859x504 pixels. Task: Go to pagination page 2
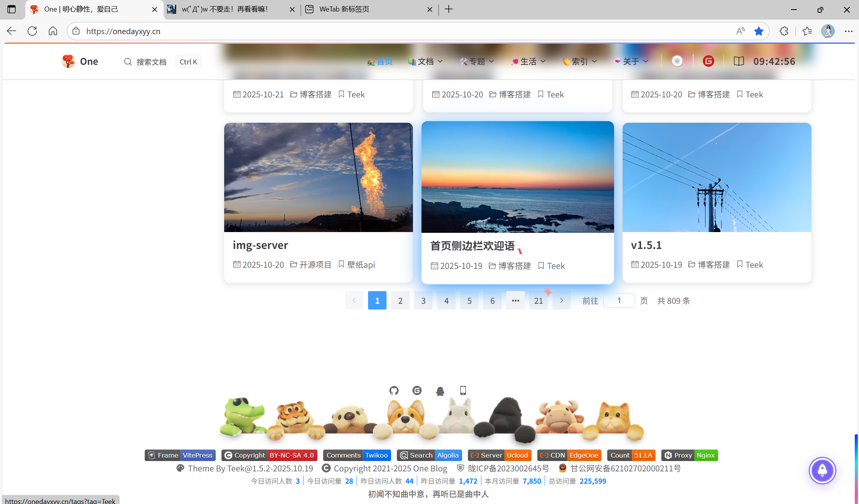[x=400, y=301]
